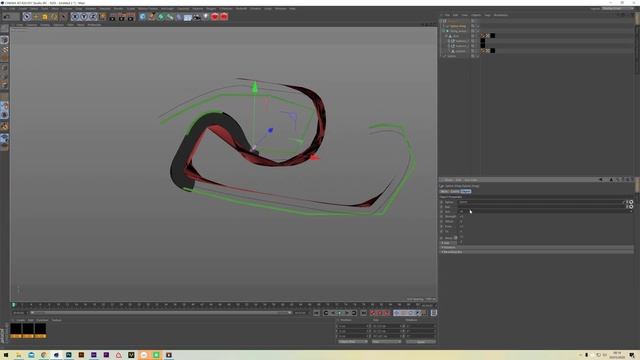Open the viewport Cameras menu
The width and height of the screenshot is (640, 360).
point(31,25)
